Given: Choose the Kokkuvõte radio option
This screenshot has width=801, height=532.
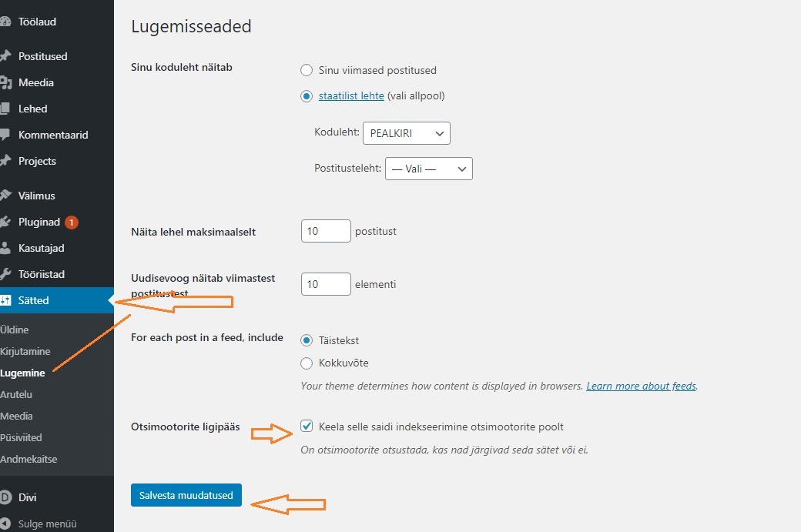Looking at the screenshot, I should point(307,363).
